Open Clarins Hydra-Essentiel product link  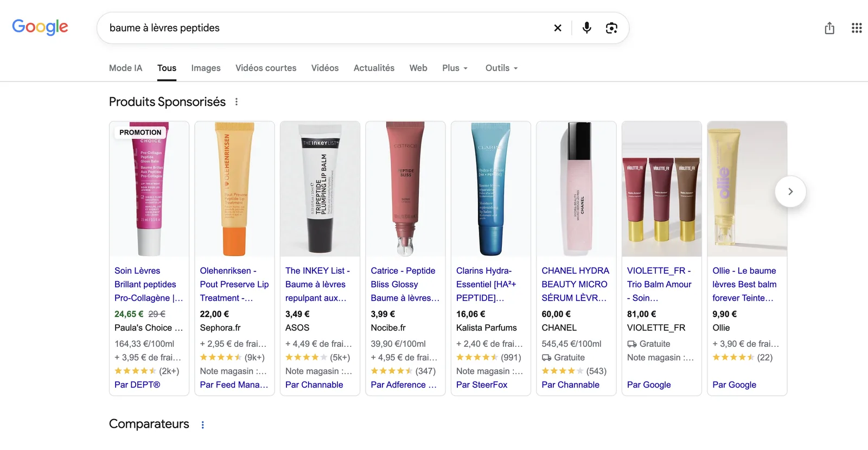(x=486, y=284)
